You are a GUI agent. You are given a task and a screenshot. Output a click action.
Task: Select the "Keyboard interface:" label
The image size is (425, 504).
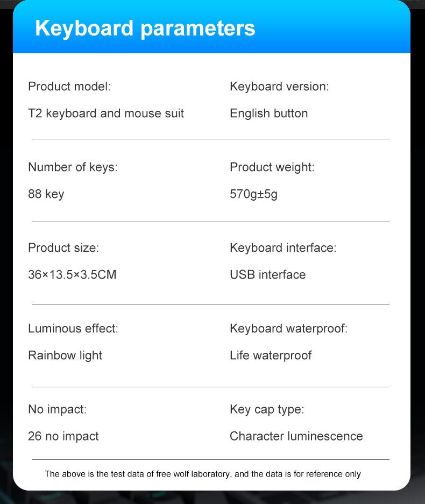click(x=282, y=248)
